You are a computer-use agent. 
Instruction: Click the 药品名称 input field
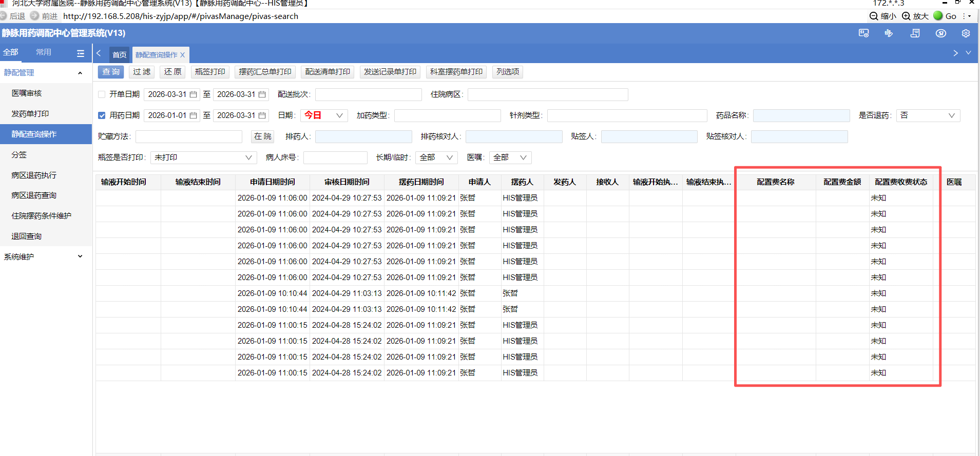[801, 115]
